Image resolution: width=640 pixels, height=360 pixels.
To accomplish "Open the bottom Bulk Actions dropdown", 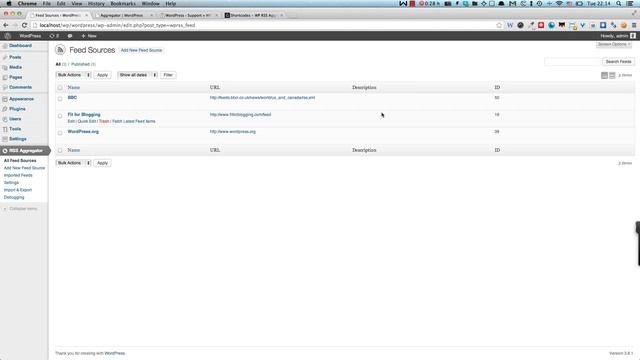I will click(x=73, y=163).
